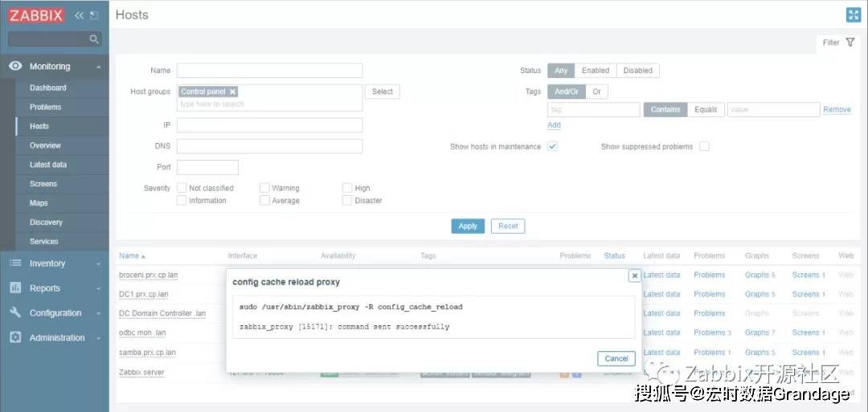Viewport: 868px width, 412px height.
Task: Open host DC1.prx.cp.lan
Action: (x=144, y=294)
